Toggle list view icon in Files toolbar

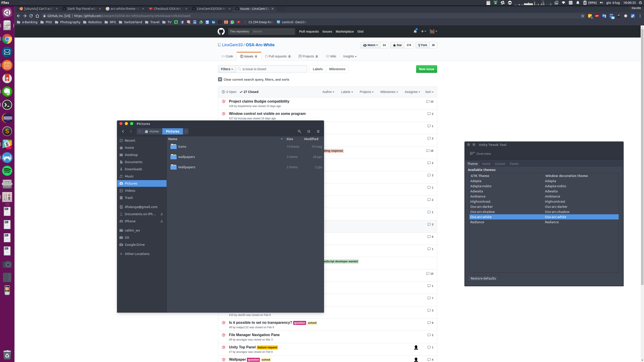[309, 131]
